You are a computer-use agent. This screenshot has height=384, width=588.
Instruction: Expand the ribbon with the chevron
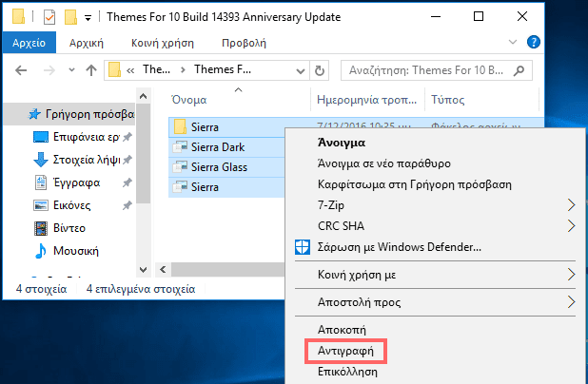click(x=515, y=43)
